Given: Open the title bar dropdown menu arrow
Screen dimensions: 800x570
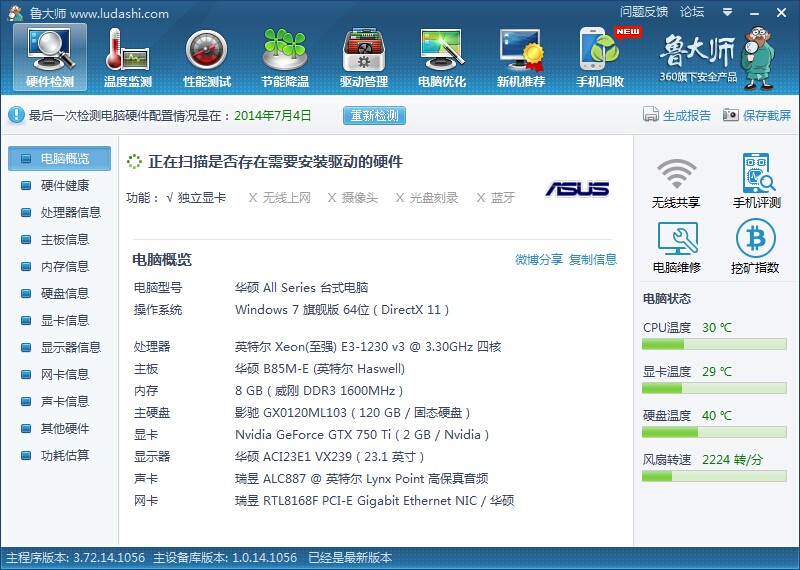Looking at the screenshot, I should tap(728, 12).
